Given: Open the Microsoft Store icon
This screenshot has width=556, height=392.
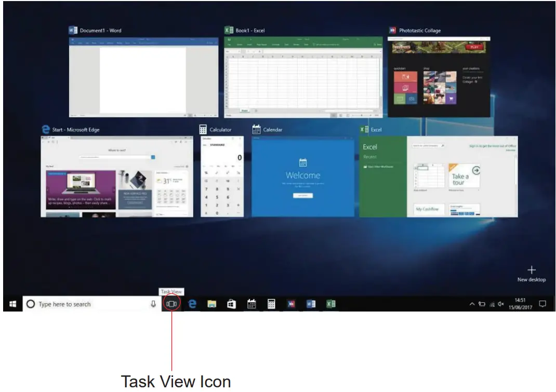Looking at the screenshot, I should (x=231, y=304).
